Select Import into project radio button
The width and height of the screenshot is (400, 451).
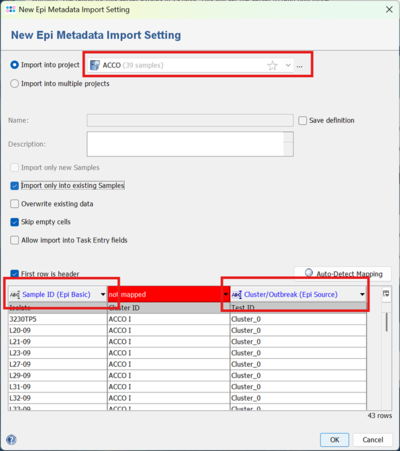[14, 65]
